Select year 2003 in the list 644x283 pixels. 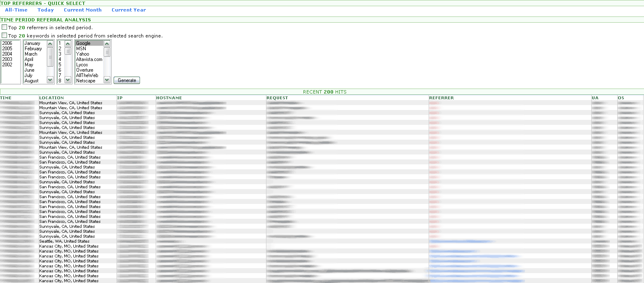pos(10,59)
